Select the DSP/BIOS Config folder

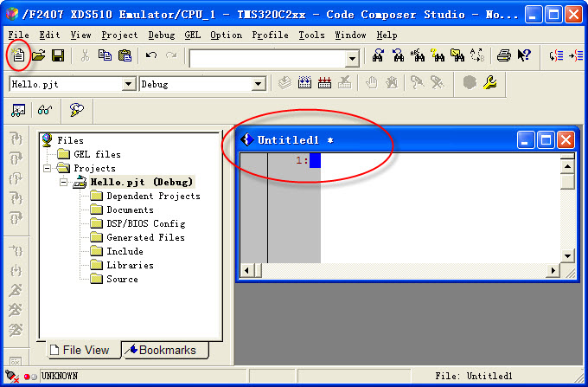coord(138,223)
